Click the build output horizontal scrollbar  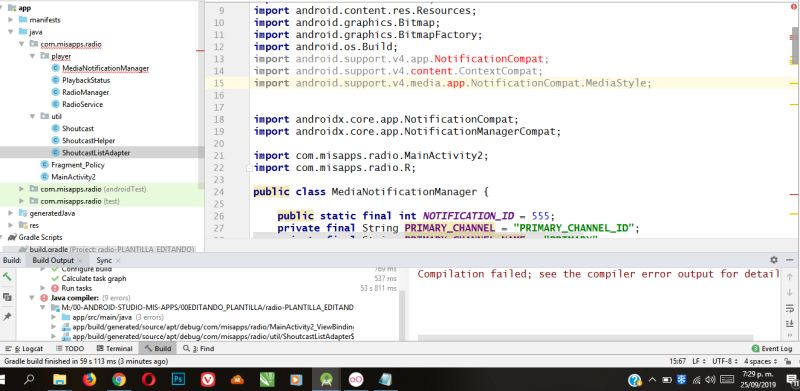coord(585,337)
